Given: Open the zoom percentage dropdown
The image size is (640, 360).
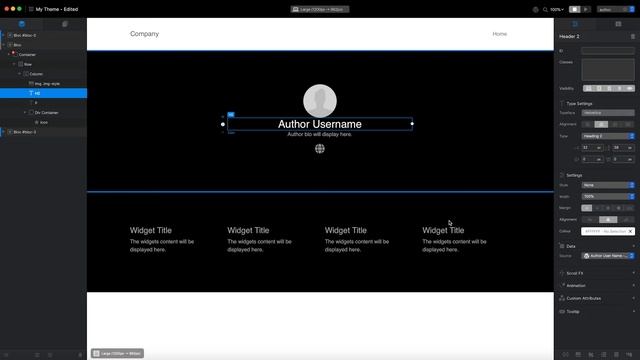Looking at the screenshot, I should [557, 9].
